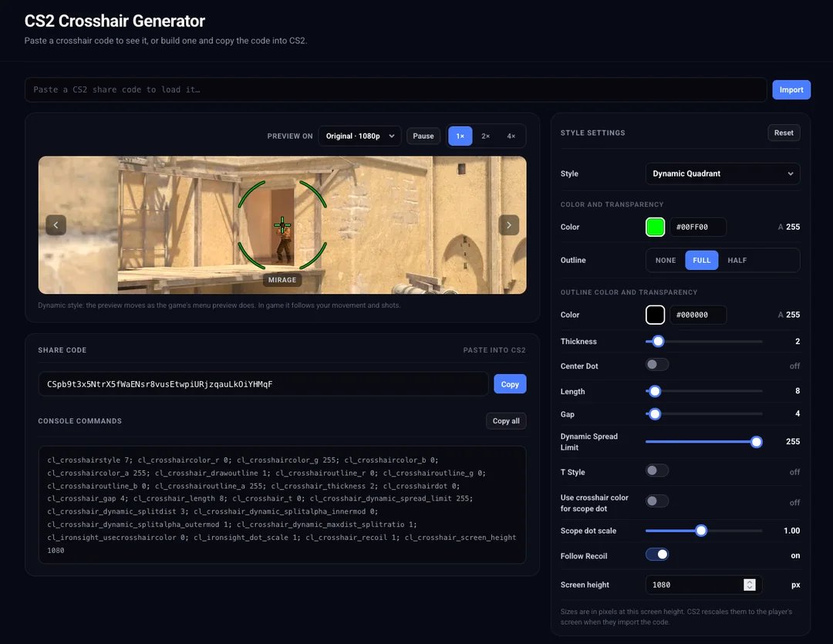
Task: Click the PASTE INTO CS2 label
Action: (x=494, y=350)
